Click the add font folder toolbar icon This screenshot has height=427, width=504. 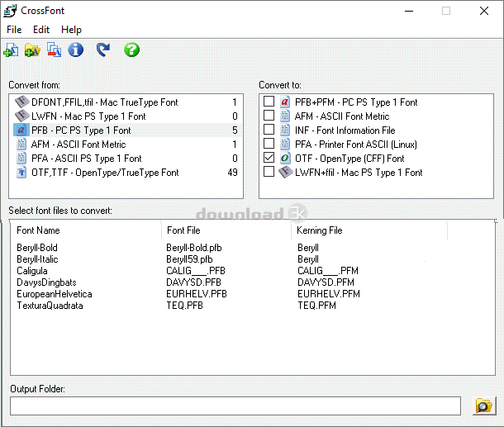click(32, 50)
